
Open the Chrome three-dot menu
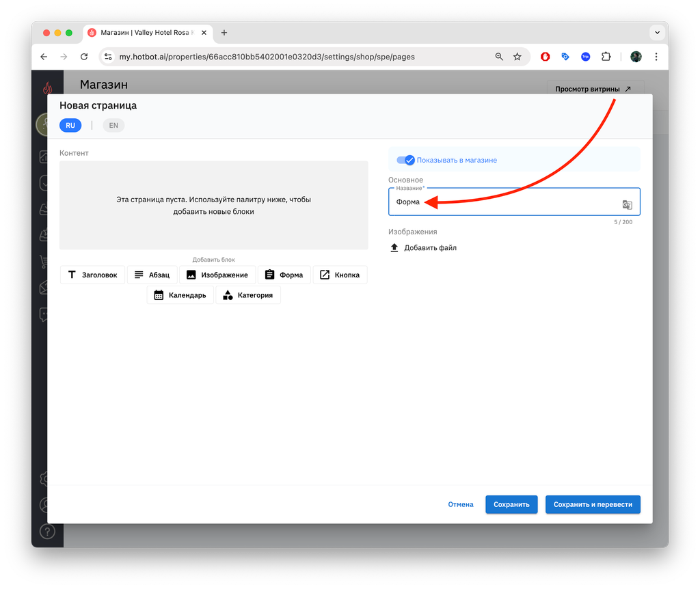[656, 57]
